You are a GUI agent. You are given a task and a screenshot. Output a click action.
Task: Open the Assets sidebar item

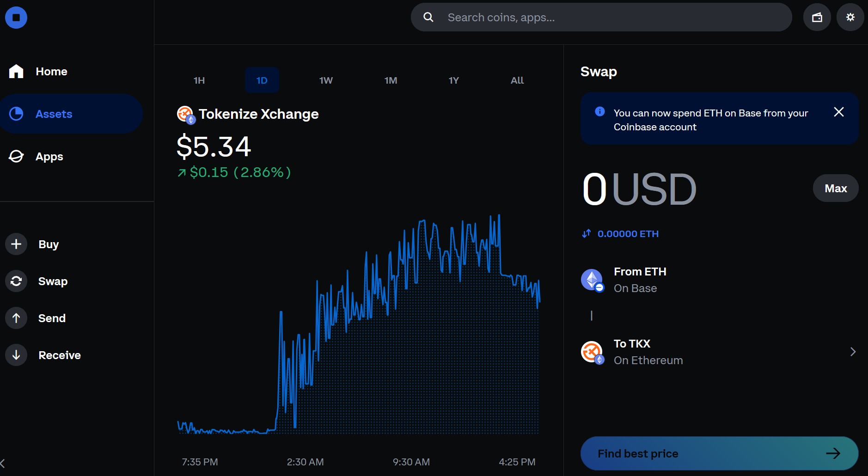click(72, 114)
